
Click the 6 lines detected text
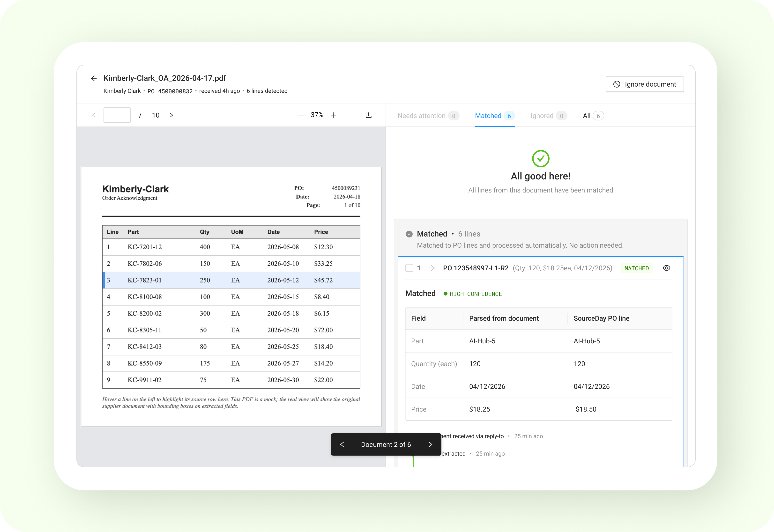267,91
